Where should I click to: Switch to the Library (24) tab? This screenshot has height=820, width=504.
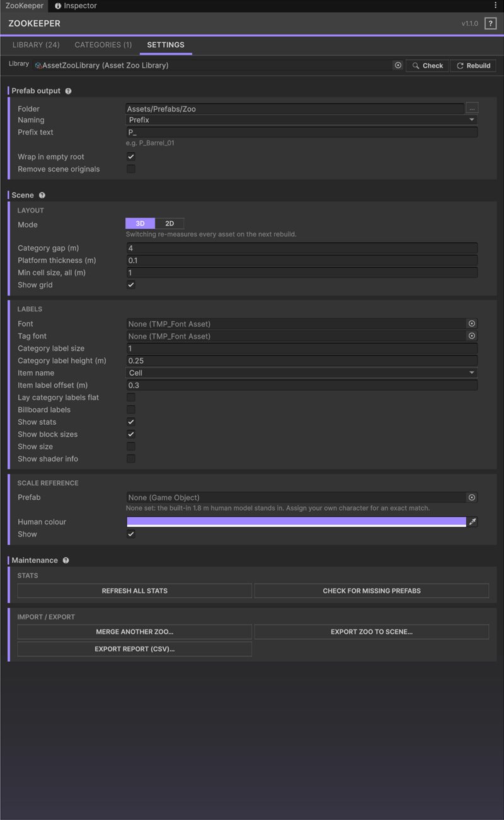[36, 45]
